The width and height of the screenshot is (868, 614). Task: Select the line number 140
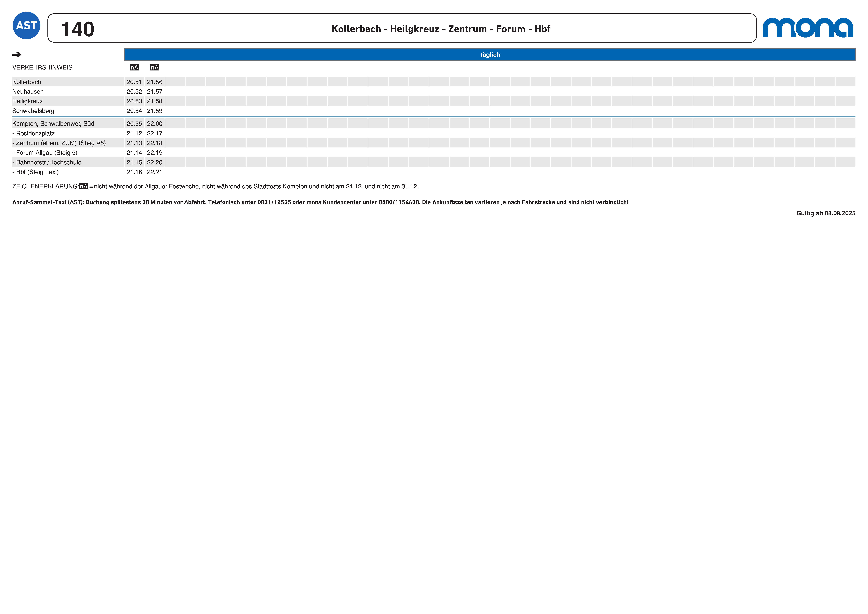77,29
